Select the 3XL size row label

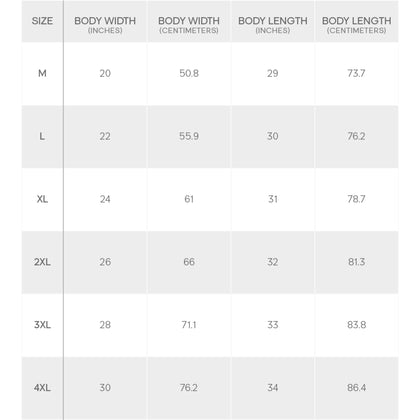42,325
